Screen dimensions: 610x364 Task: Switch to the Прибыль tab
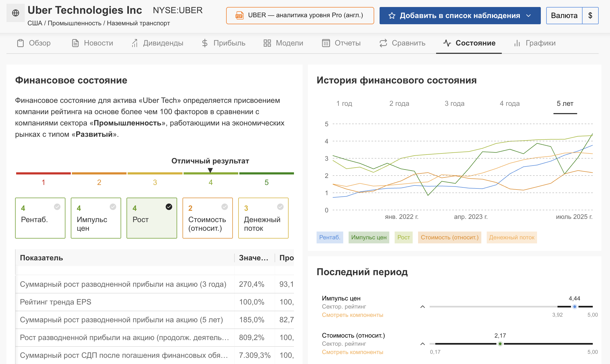(x=223, y=43)
